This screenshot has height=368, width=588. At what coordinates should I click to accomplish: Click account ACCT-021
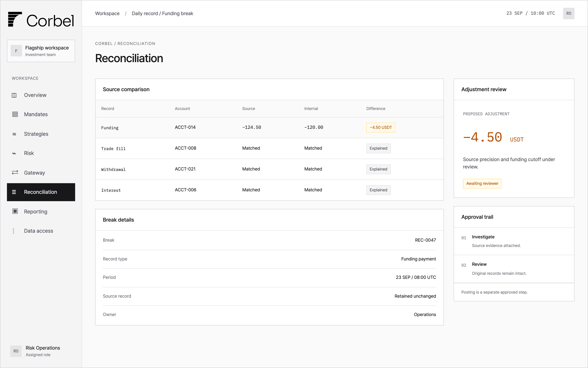coord(185,169)
